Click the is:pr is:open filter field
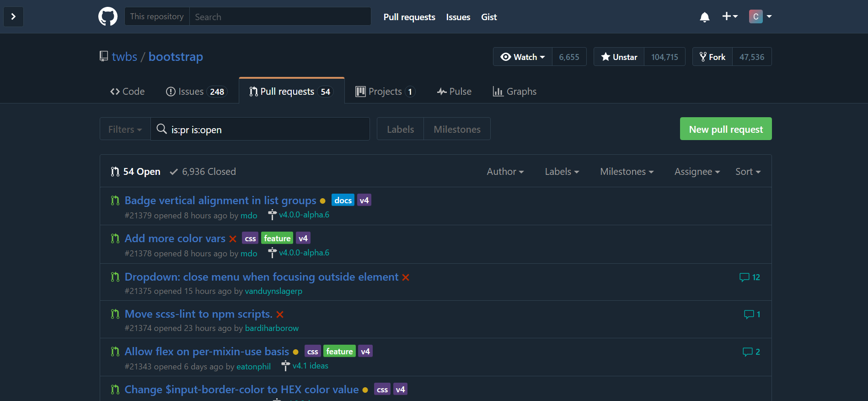868x401 pixels. 260,129
